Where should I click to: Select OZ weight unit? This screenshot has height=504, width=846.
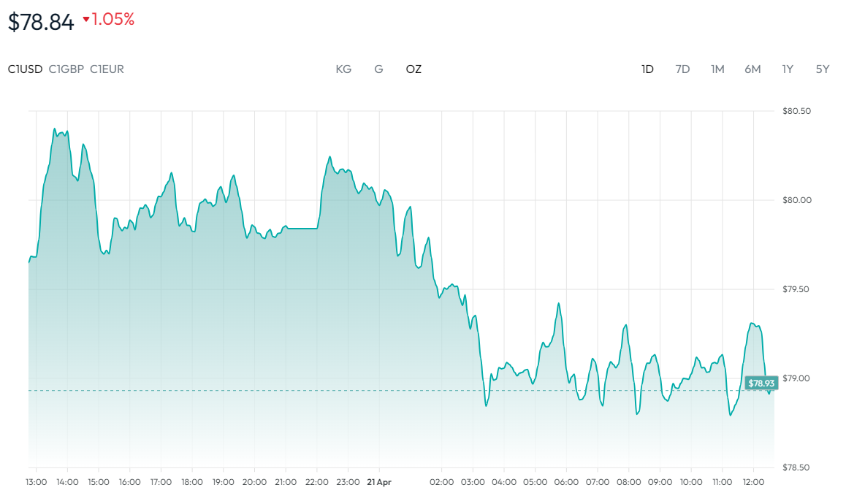coord(414,69)
